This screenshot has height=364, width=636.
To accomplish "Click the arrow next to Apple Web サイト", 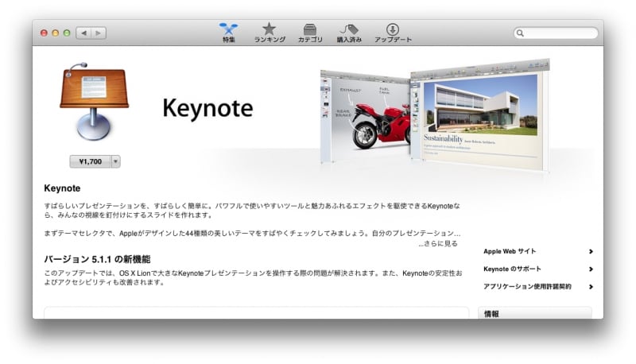I will pos(591,251).
